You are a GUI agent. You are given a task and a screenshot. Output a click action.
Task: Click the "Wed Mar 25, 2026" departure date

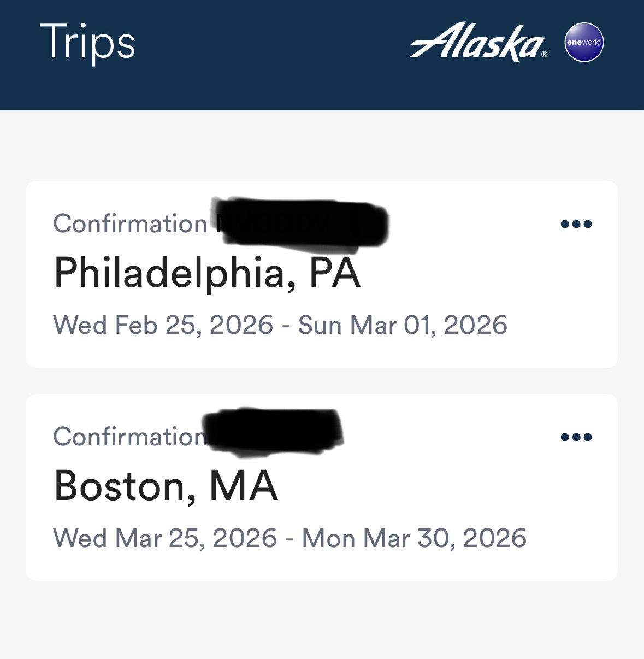(165, 538)
